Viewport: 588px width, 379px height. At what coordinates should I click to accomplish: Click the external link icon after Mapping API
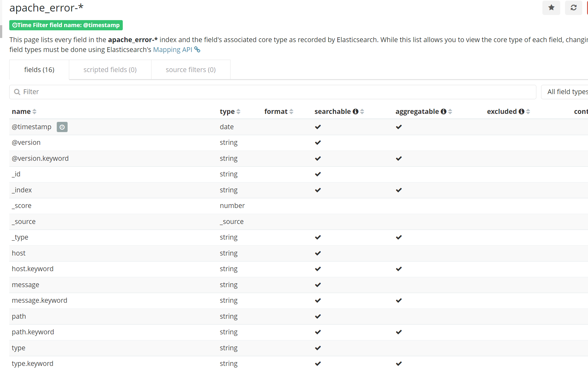(x=197, y=49)
